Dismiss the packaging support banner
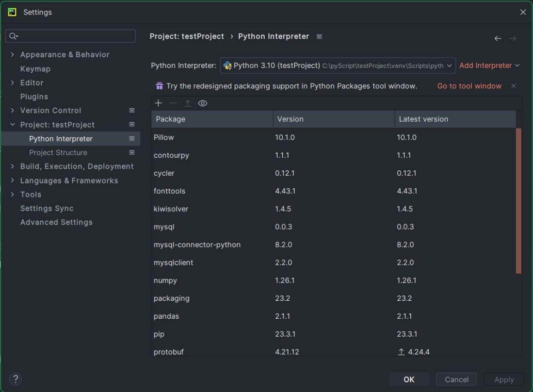The height and width of the screenshot is (392, 533). [x=514, y=86]
